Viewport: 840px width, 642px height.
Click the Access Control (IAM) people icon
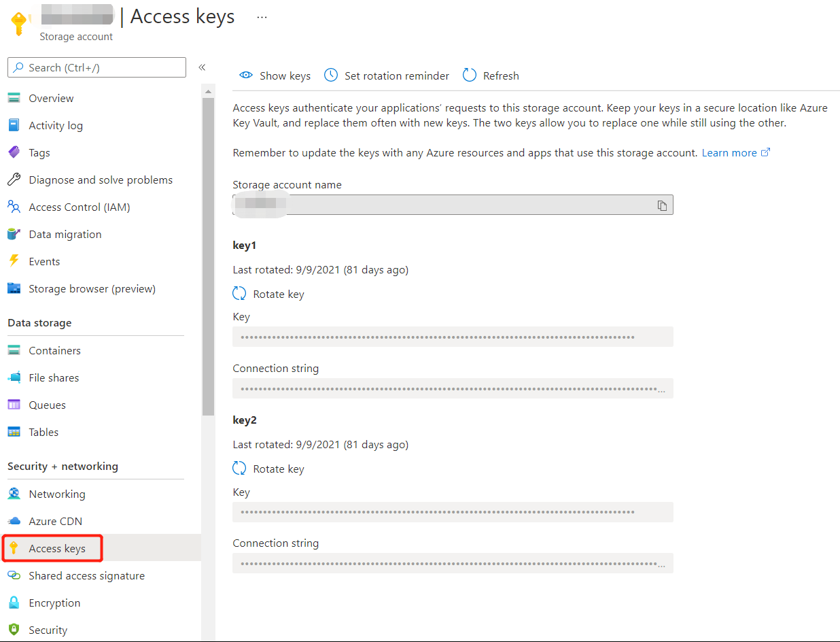click(14, 207)
